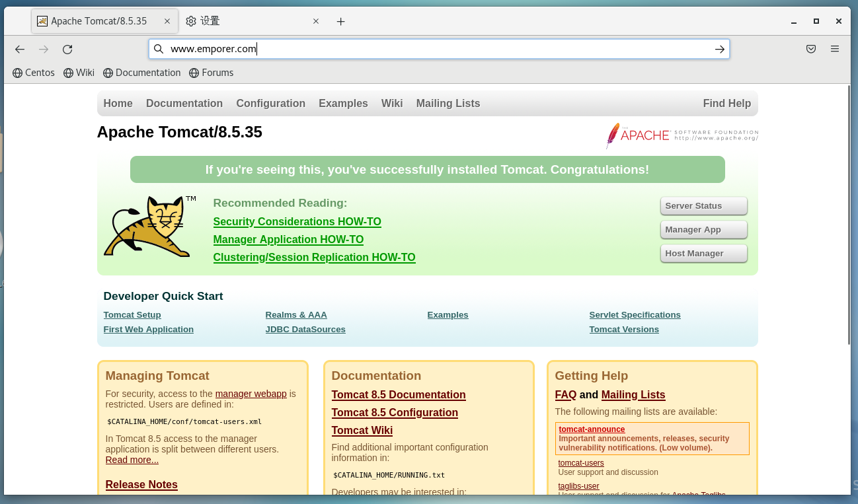Reload the current page

pyautogui.click(x=67, y=49)
